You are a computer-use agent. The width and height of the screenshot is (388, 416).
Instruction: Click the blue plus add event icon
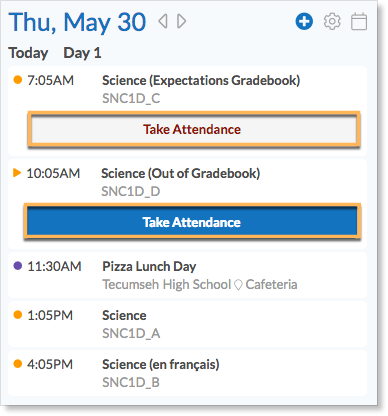coord(304,22)
